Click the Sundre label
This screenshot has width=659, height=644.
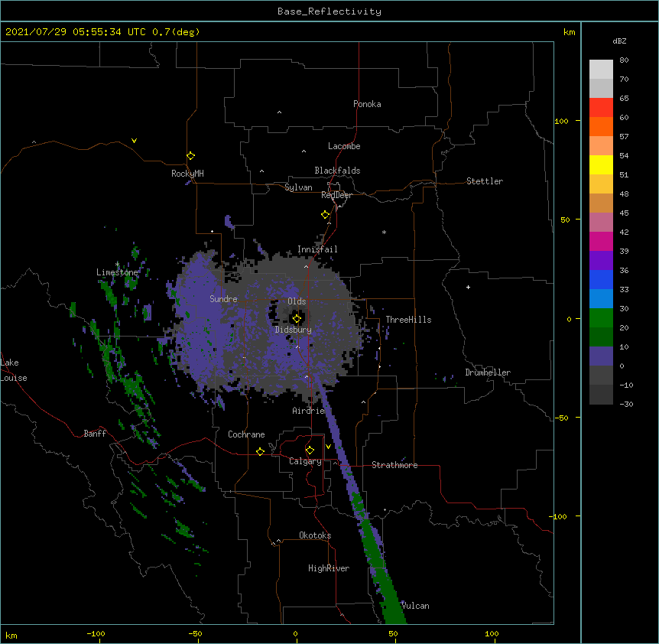(223, 299)
